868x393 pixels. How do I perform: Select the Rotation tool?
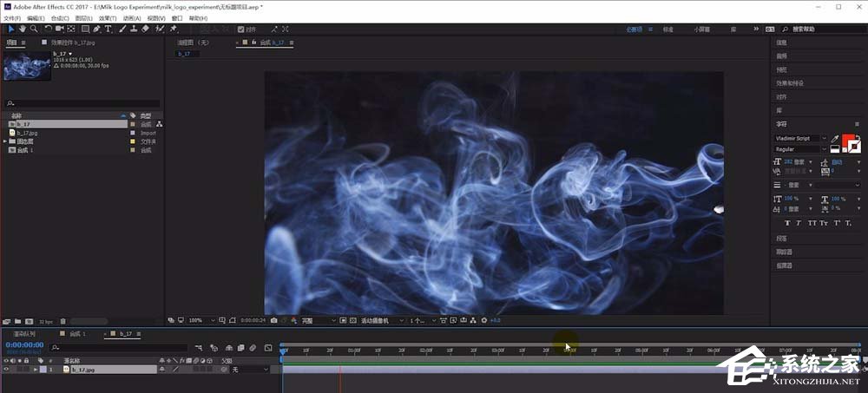coord(49,29)
